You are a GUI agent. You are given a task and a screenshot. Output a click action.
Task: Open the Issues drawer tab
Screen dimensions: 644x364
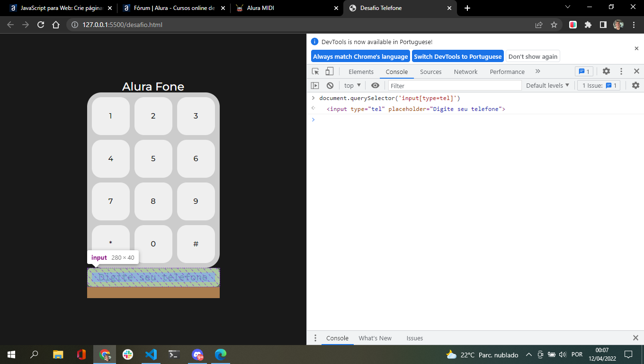tap(415, 338)
